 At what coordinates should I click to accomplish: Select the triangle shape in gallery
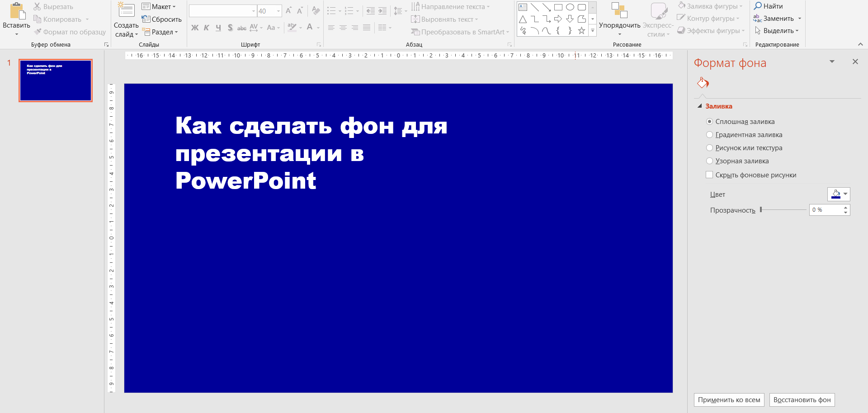point(523,19)
